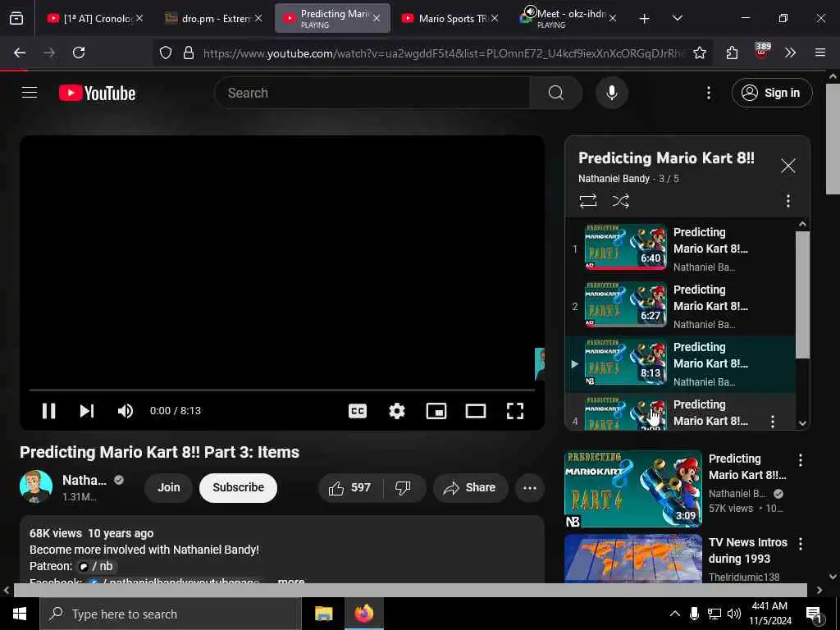840x630 pixels.
Task: Open Firefox application menu
Action: [819, 52]
